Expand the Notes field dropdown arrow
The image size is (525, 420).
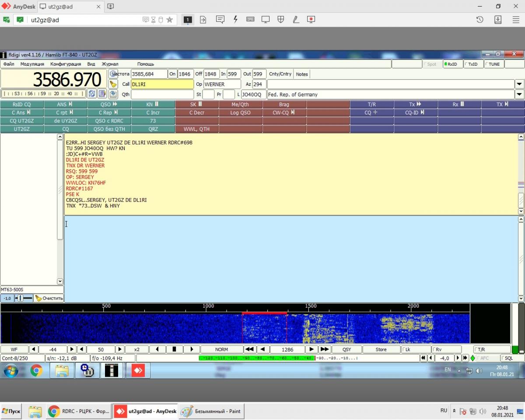[x=519, y=84]
